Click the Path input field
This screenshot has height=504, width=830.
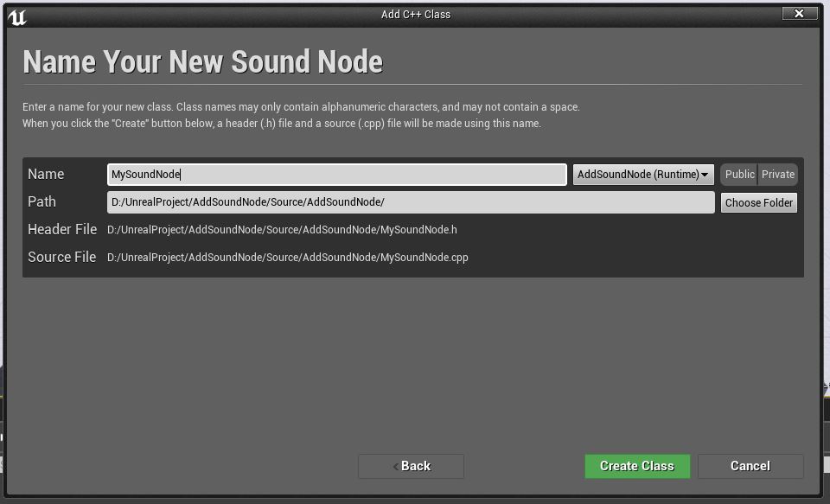411,202
